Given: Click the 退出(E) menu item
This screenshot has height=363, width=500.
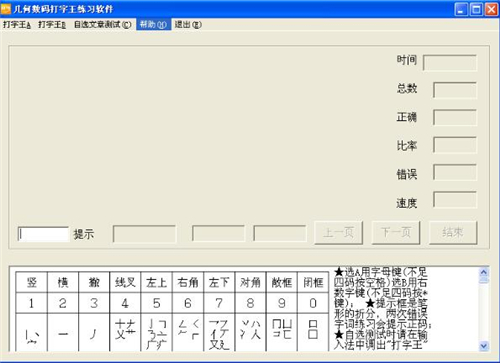Looking at the screenshot, I should pos(188,25).
